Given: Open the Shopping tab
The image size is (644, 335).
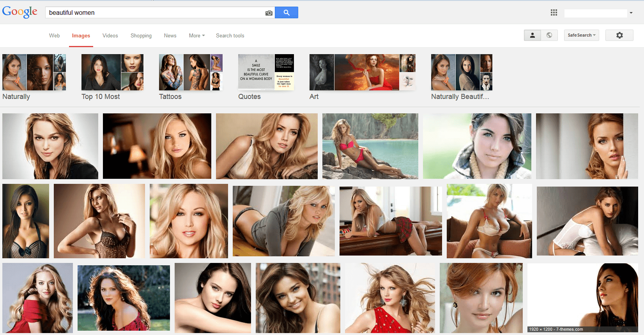Looking at the screenshot, I should [141, 35].
